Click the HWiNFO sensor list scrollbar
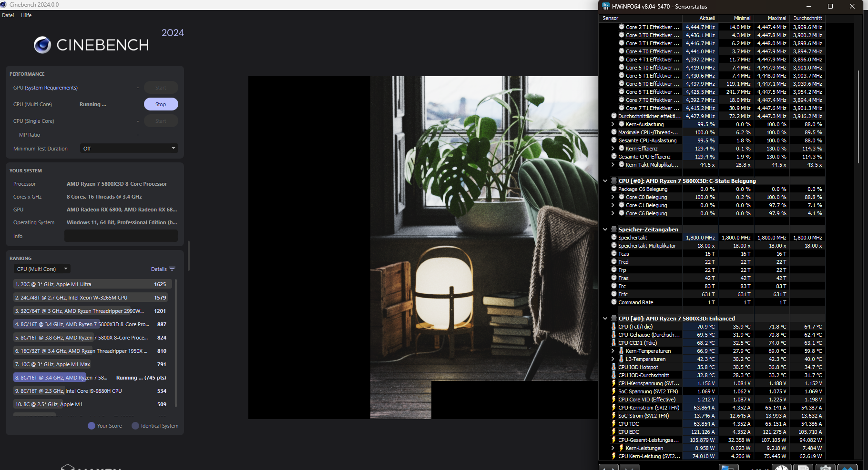Viewport: 868px width, 470px height. point(858,117)
